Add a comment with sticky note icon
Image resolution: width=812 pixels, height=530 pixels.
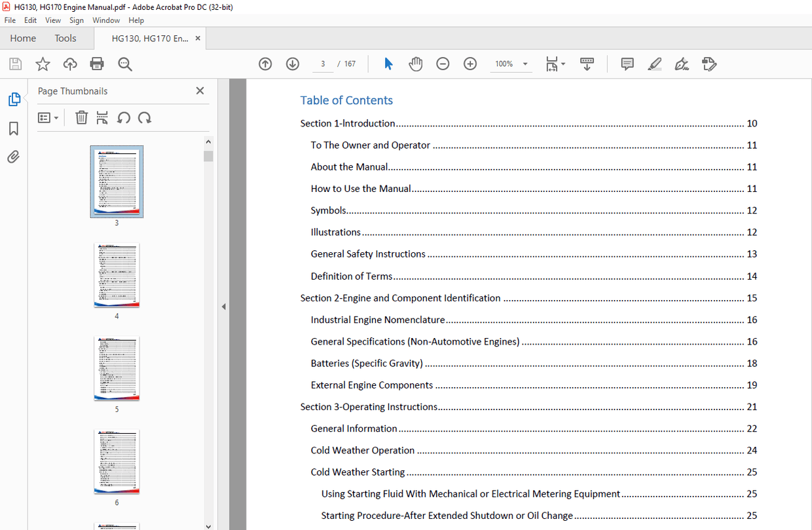click(x=627, y=64)
